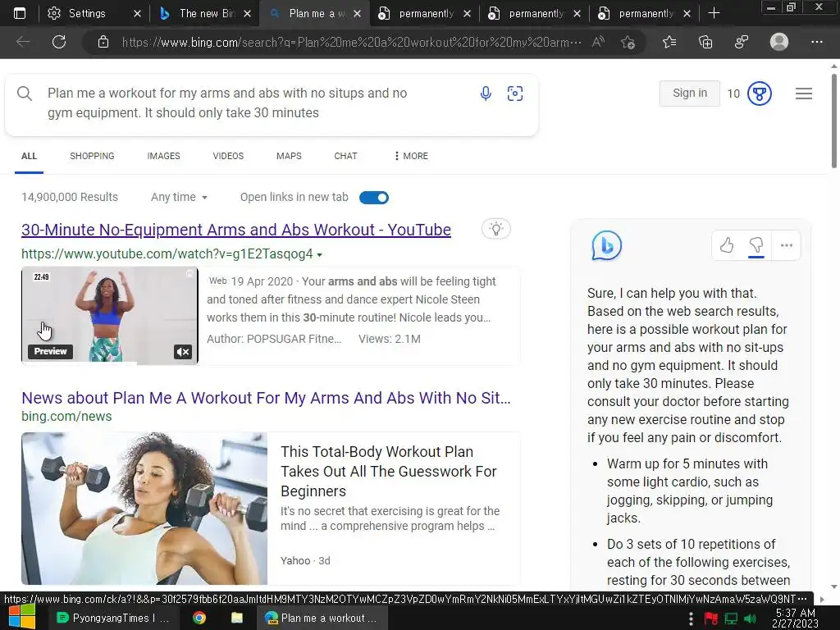The image size is (840, 630).
Task: Click the browser address bar URL
Action: click(351, 43)
